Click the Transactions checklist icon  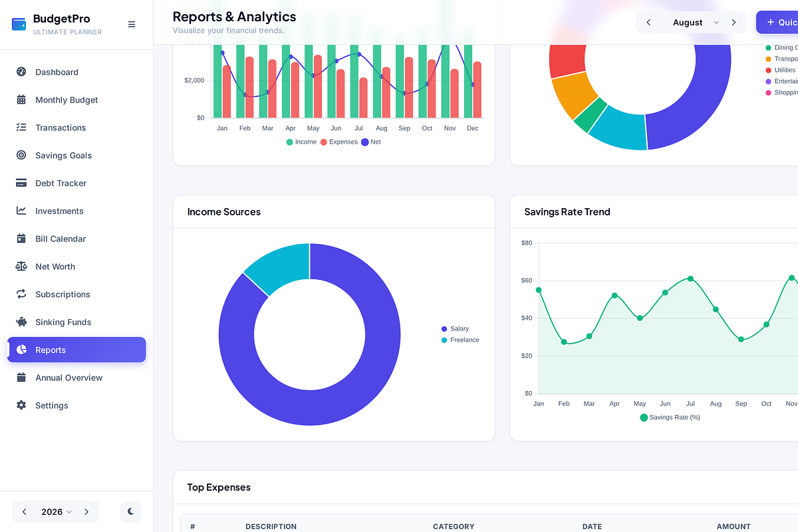[x=21, y=128]
